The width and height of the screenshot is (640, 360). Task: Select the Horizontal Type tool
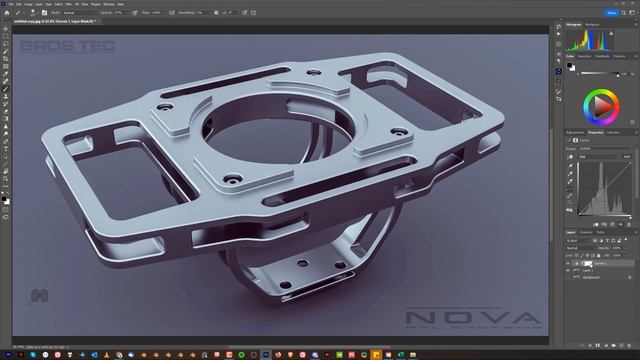tap(5, 149)
